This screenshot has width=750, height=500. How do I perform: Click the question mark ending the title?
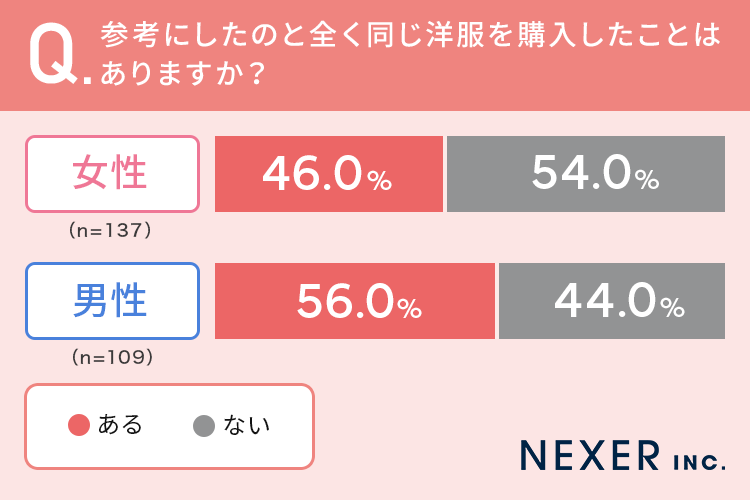pyautogui.click(x=254, y=76)
